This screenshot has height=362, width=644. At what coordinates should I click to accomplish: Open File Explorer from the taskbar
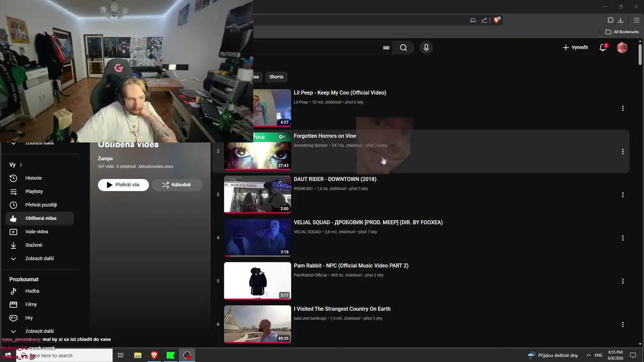(x=137, y=355)
